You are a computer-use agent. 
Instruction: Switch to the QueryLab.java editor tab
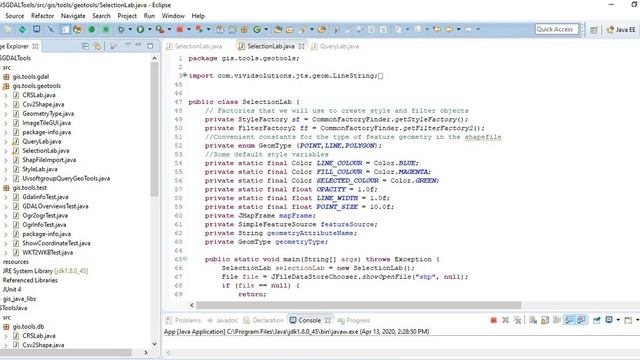336,46
